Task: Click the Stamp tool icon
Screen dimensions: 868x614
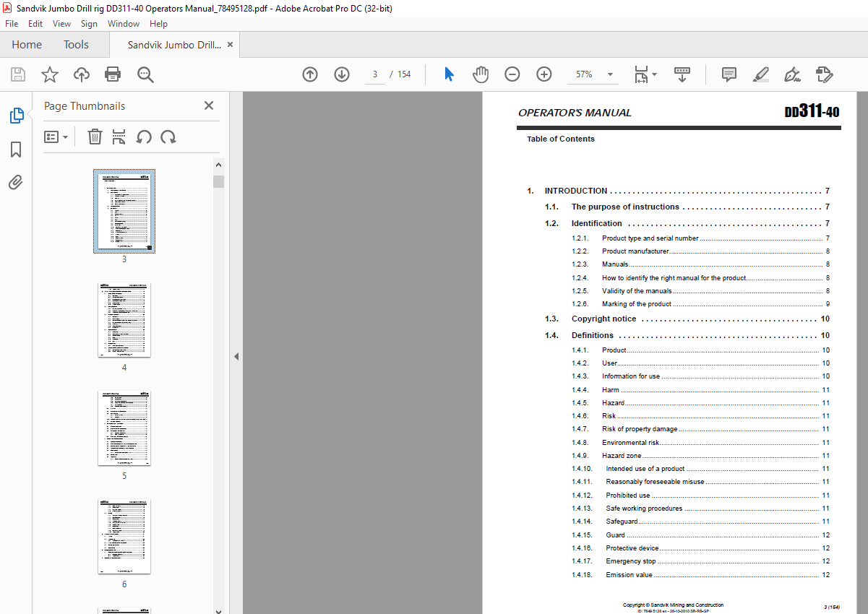Action: tap(824, 74)
